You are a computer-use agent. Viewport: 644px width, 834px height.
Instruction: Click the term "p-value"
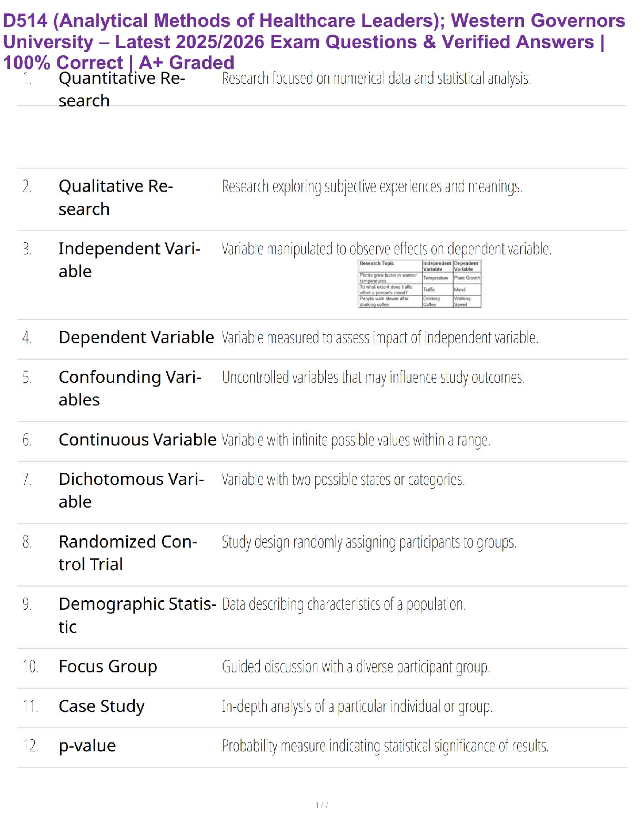pyautogui.click(x=87, y=746)
